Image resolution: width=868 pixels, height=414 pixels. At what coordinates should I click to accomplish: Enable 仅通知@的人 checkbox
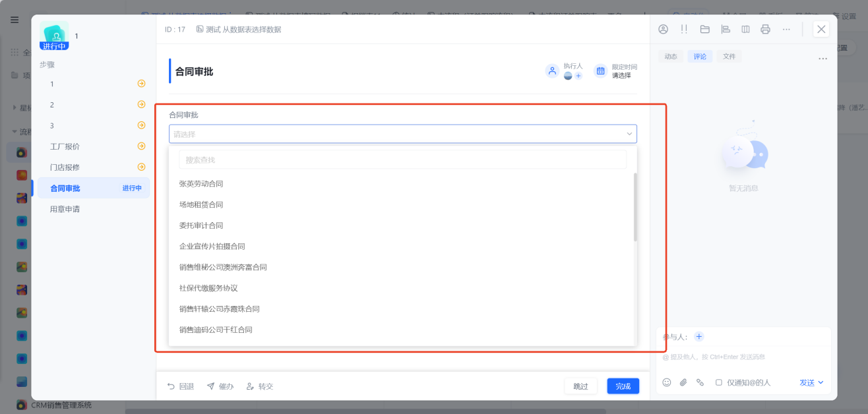pos(719,382)
